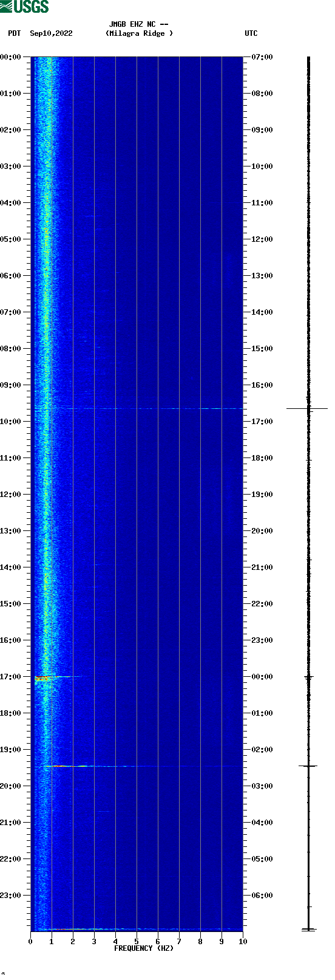
Task: Click the 0 Hz frequency tick label
Action: click(30, 942)
